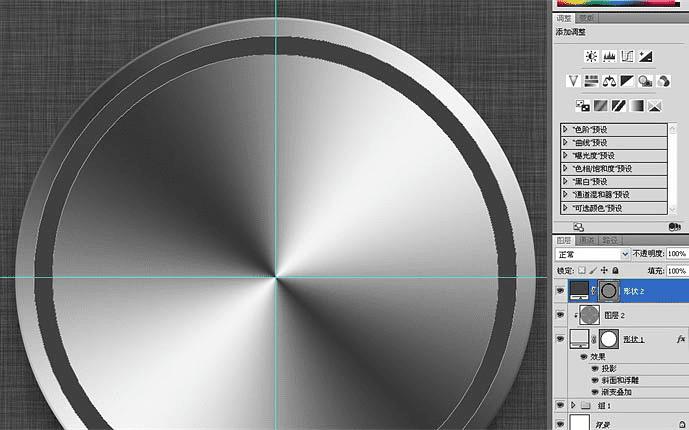Add a Levels adjustment

(x=609, y=57)
